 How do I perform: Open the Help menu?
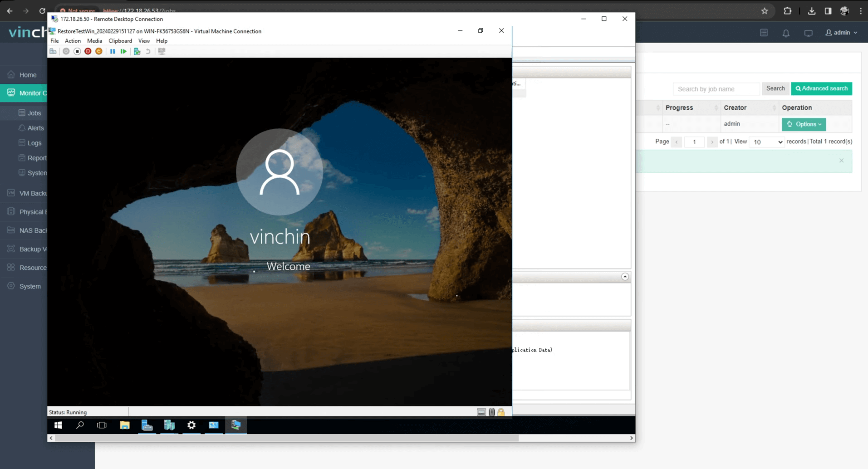[162, 41]
